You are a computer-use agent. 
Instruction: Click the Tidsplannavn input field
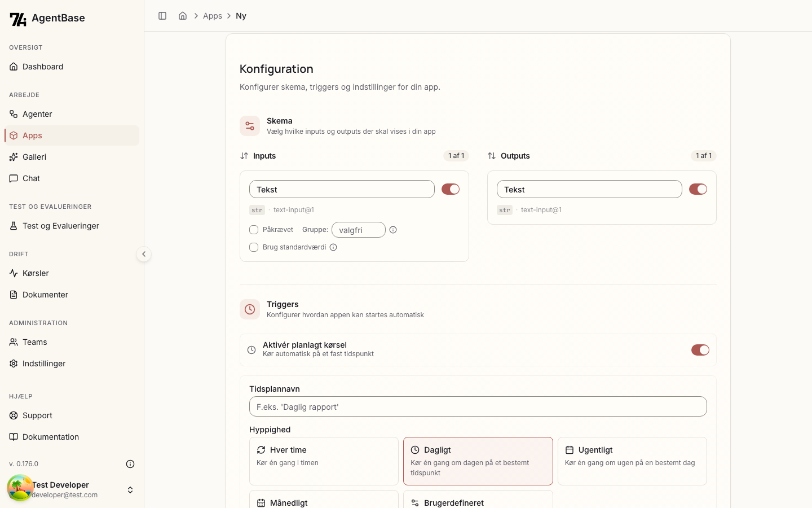point(478,406)
